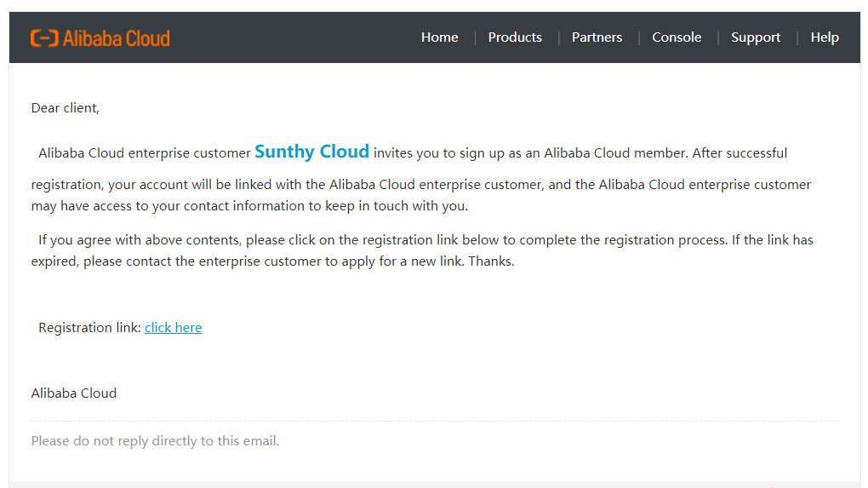The image size is (868, 488).
Task: Go to Partners in the header
Action: (x=597, y=37)
